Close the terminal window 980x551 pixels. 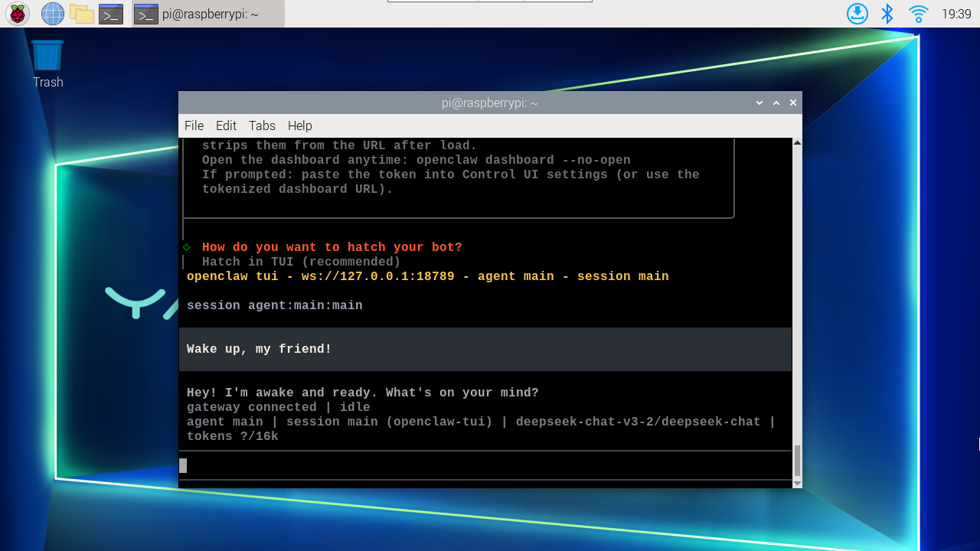793,103
